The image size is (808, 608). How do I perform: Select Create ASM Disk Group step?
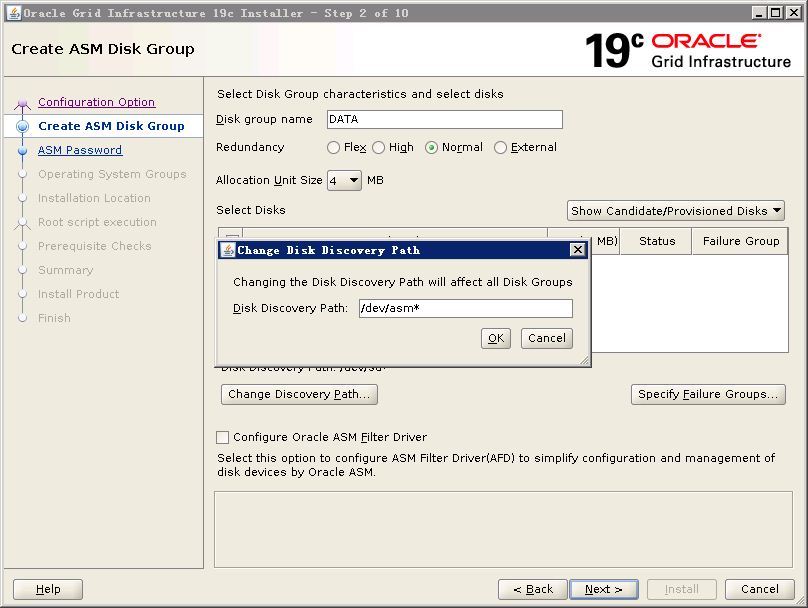pyautogui.click(x=111, y=126)
